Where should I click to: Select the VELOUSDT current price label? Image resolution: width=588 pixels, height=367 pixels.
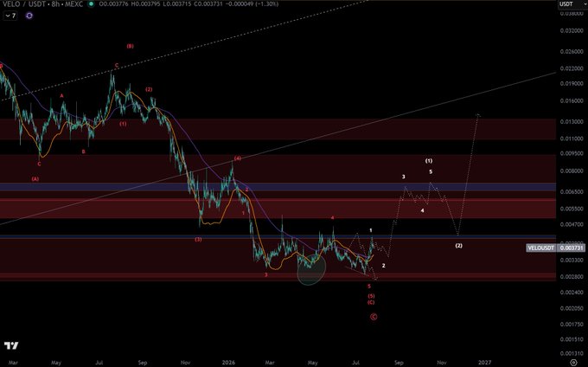coord(555,248)
